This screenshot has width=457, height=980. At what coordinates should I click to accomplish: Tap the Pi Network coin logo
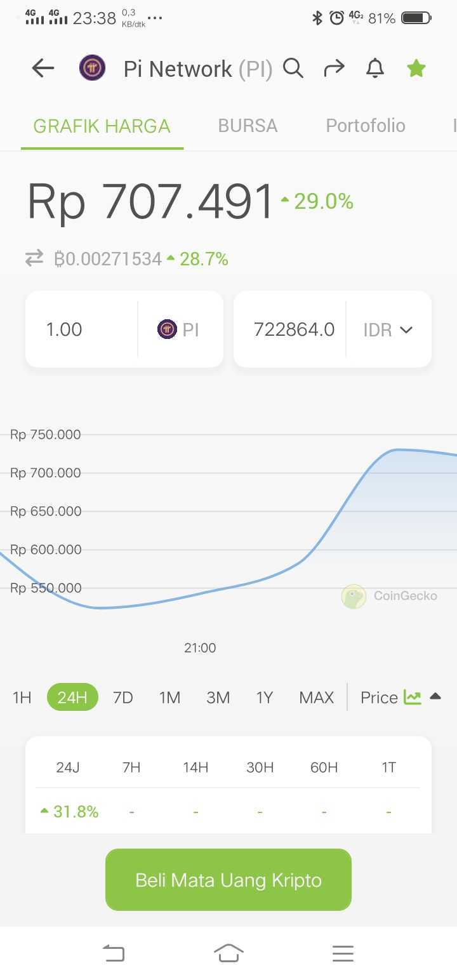tap(93, 68)
